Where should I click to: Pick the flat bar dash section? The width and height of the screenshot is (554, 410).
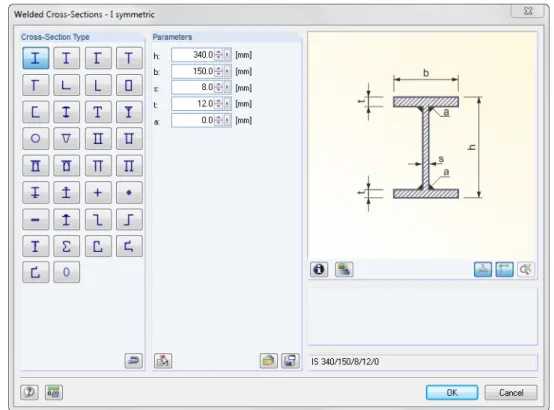(35, 219)
